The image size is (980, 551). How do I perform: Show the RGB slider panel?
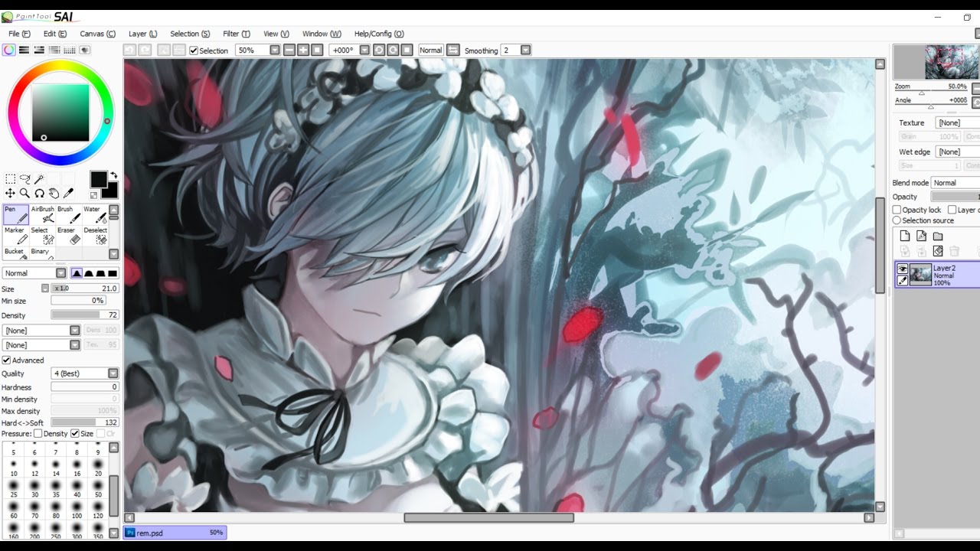click(24, 50)
